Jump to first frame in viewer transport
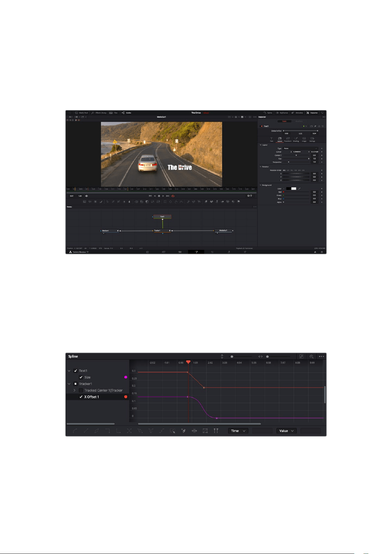The width and height of the screenshot is (392, 554). coord(150,196)
